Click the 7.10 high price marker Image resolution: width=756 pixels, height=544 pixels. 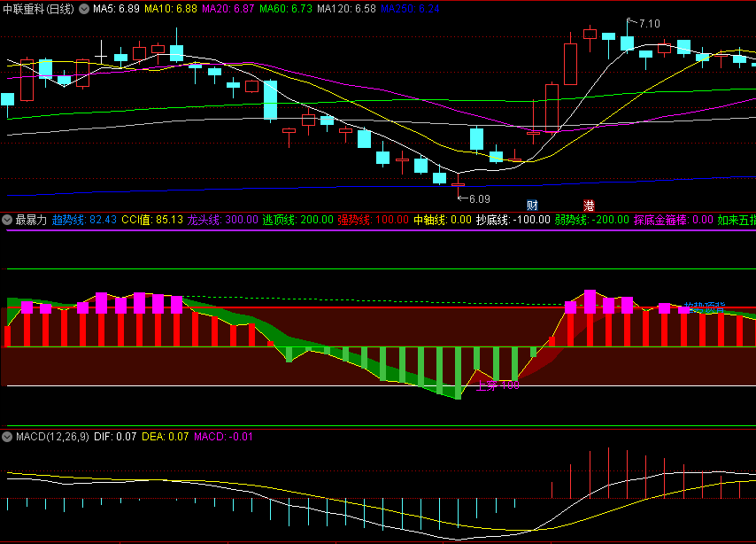coord(649,24)
